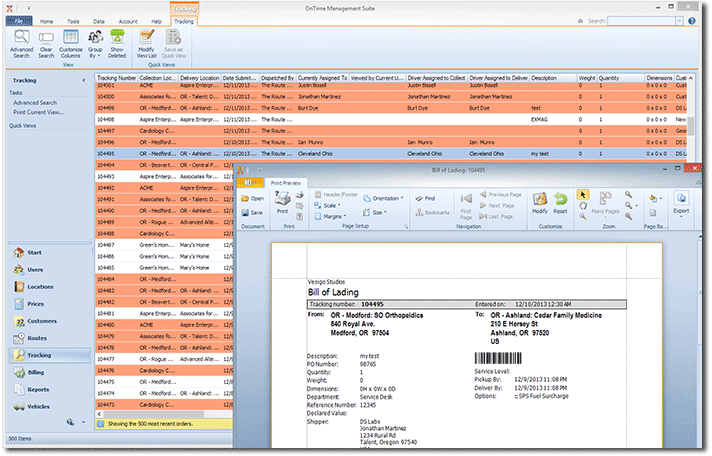Open the Scale dropdown

(x=327, y=206)
